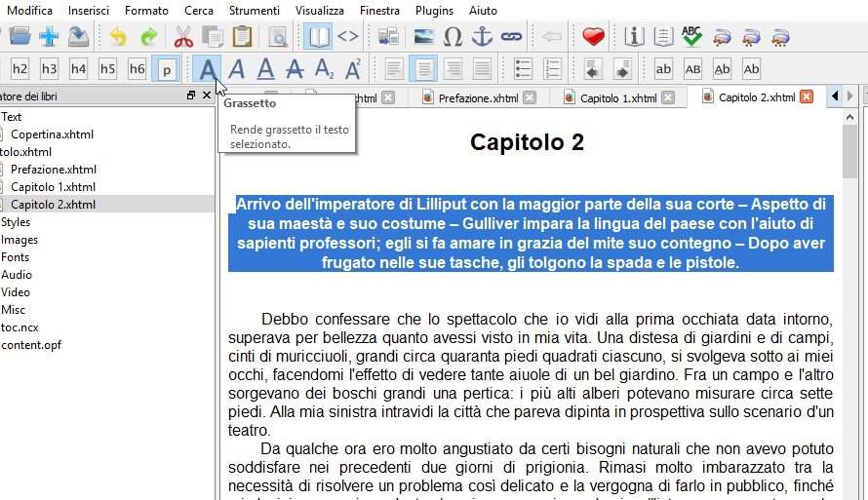Screen dimensions: 868x500
Task: Apply heading h3 style
Action: [x=50, y=69]
